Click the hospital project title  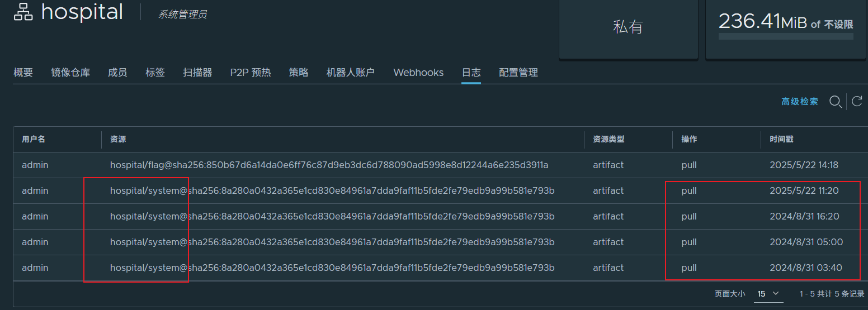point(82,12)
